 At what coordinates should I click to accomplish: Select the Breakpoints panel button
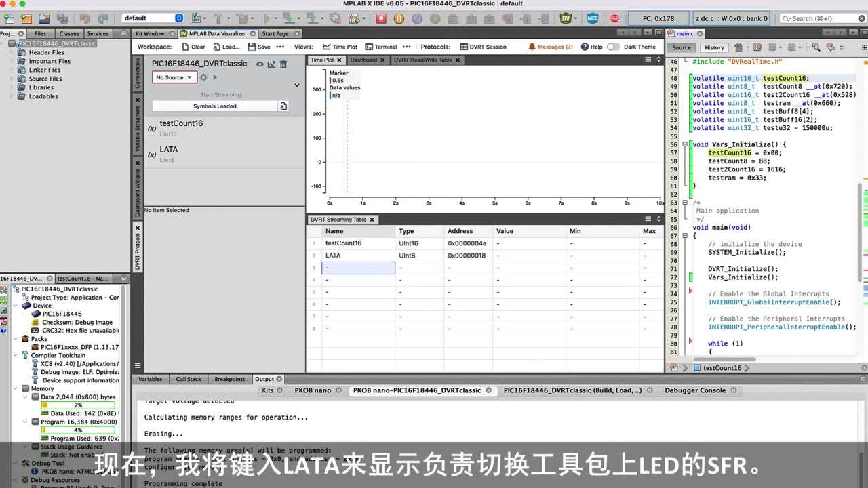click(230, 378)
